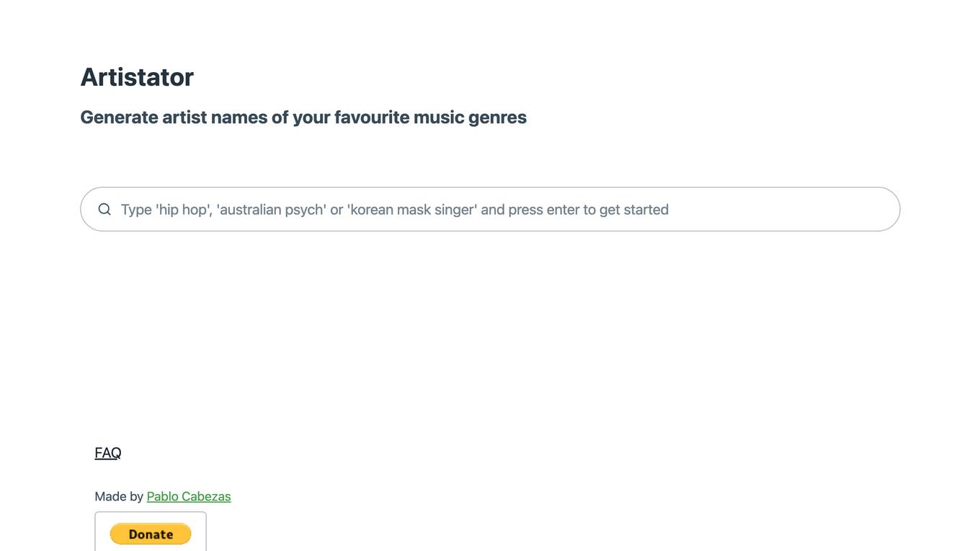Click 'press enter to get started' hint text

click(588, 209)
